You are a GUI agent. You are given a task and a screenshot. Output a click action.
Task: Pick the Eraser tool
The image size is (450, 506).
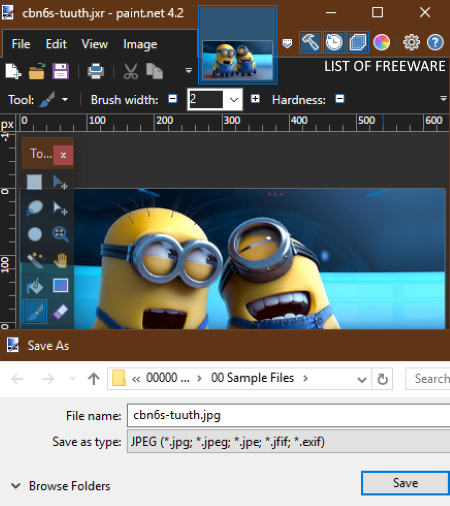click(x=60, y=312)
